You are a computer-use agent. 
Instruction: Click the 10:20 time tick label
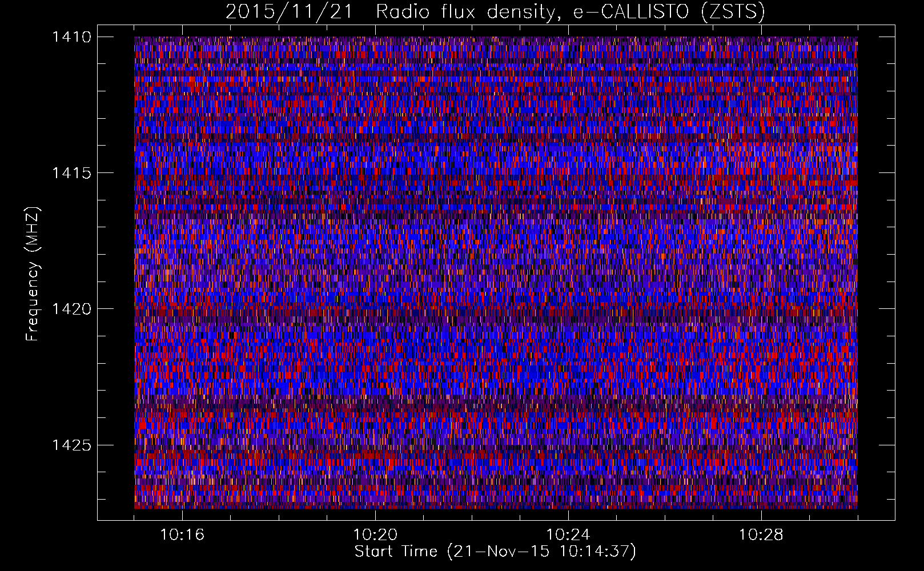tap(375, 534)
